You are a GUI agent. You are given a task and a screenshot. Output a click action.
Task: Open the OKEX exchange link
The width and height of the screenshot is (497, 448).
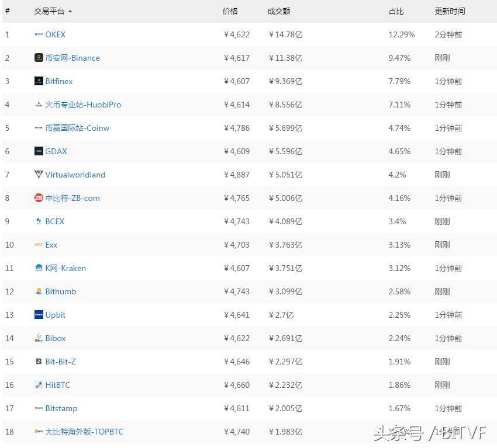[55, 34]
